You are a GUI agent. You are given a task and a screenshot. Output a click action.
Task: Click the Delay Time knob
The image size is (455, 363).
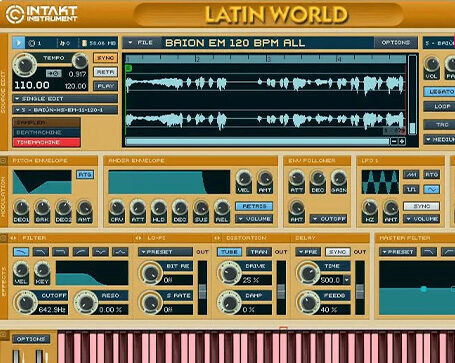pyautogui.click(x=309, y=273)
